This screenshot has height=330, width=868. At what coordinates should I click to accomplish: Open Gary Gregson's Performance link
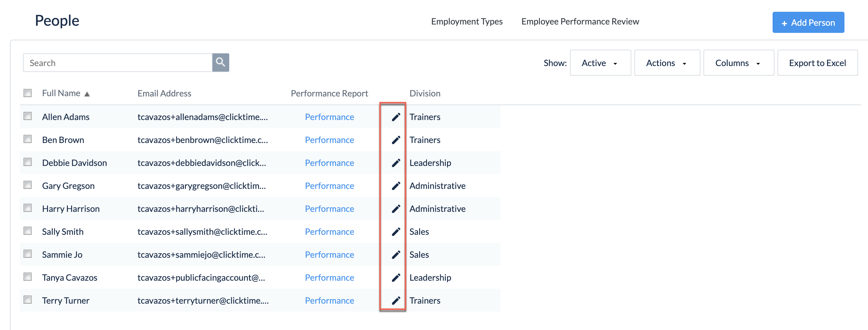coord(329,186)
